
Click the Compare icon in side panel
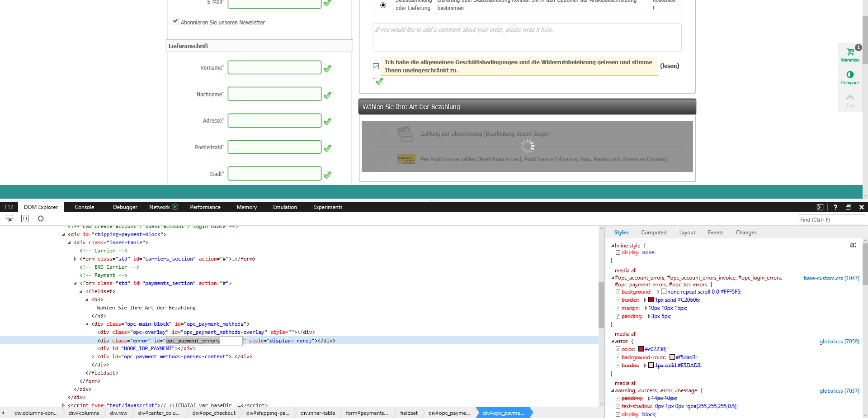click(x=850, y=75)
